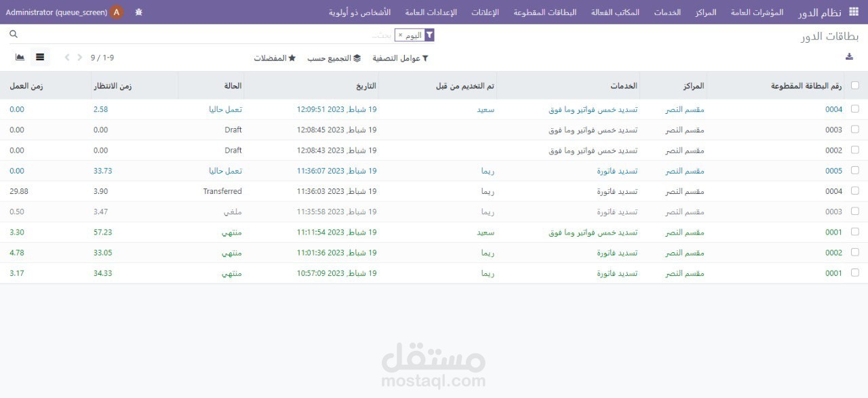Check the row for ticket 0005
Image resolution: width=868 pixels, height=398 pixels.
pyautogui.click(x=854, y=170)
